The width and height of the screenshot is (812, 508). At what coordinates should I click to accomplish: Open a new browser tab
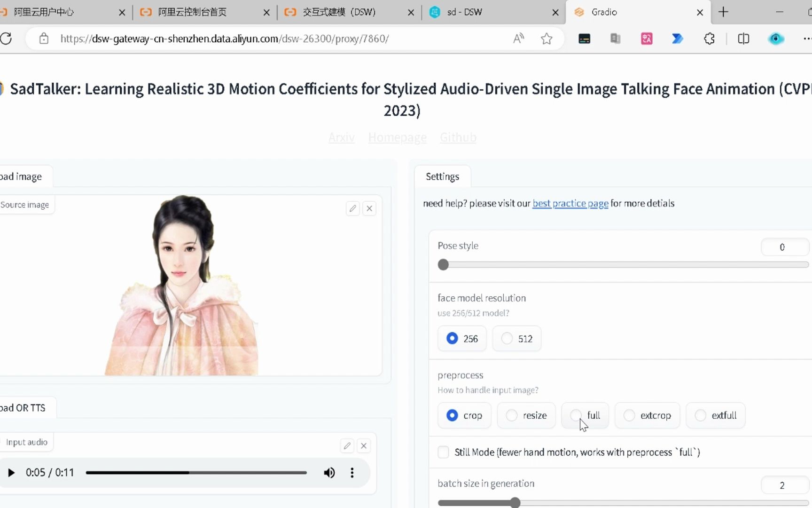pos(723,12)
